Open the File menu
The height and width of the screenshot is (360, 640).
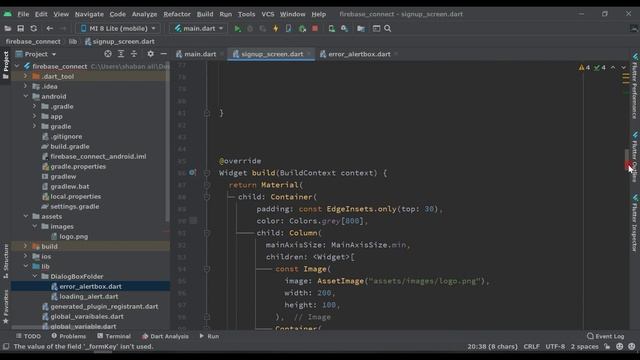[23, 14]
